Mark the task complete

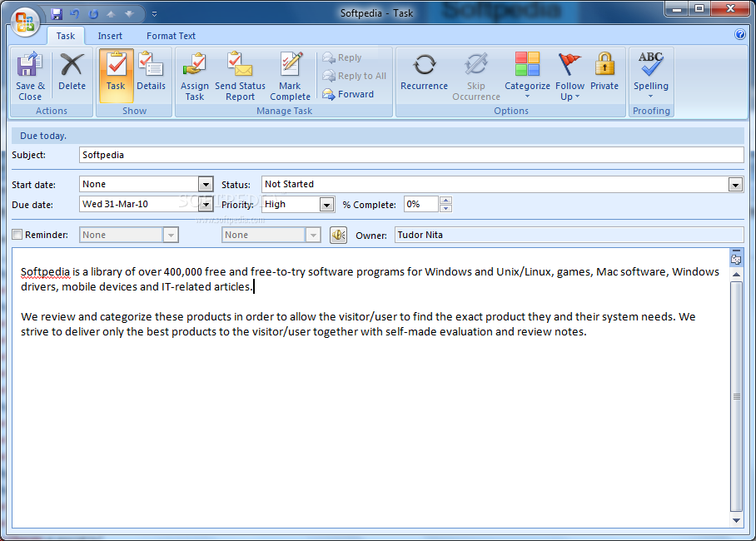(x=290, y=77)
